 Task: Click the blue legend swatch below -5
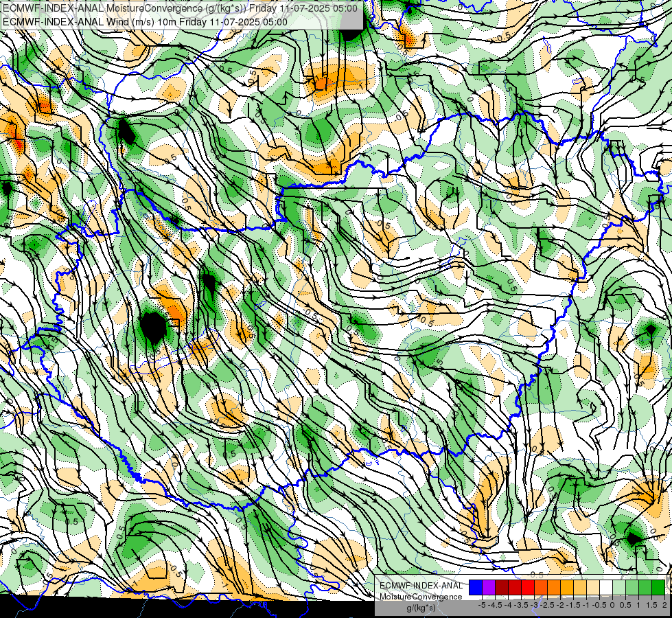click(x=476, y=587)
